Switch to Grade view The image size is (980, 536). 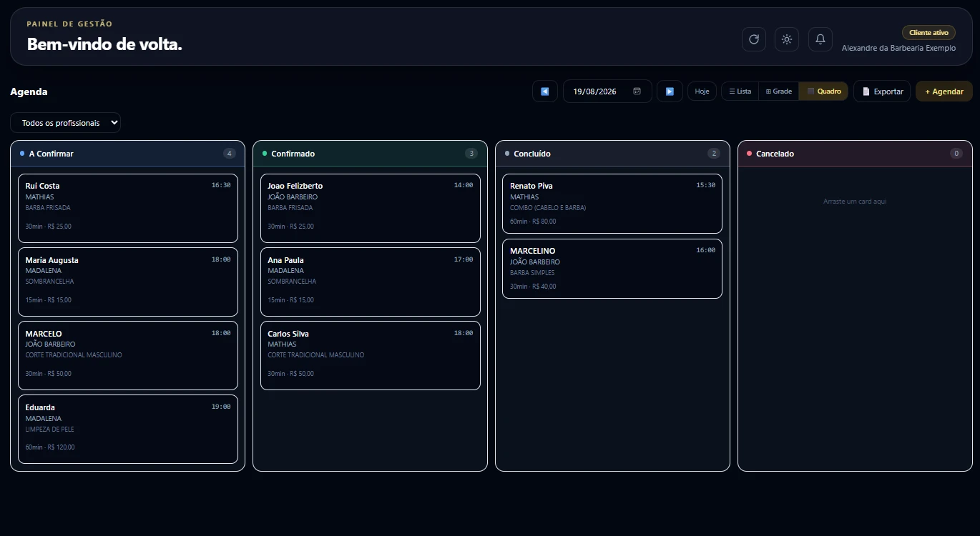778,91
